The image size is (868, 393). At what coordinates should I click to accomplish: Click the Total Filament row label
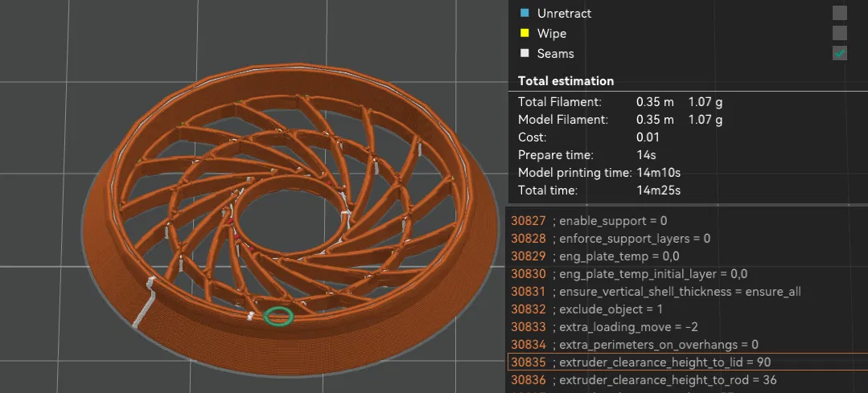click(560, 102)
